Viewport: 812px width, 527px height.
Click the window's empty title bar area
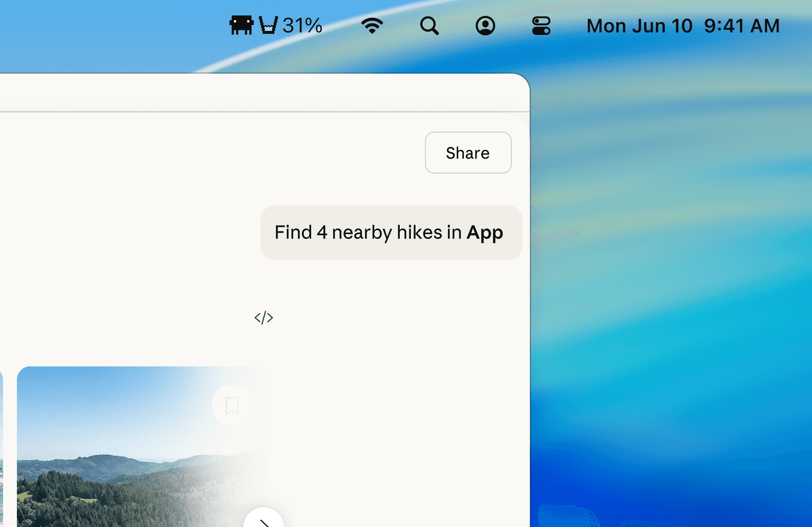(257, 92)
